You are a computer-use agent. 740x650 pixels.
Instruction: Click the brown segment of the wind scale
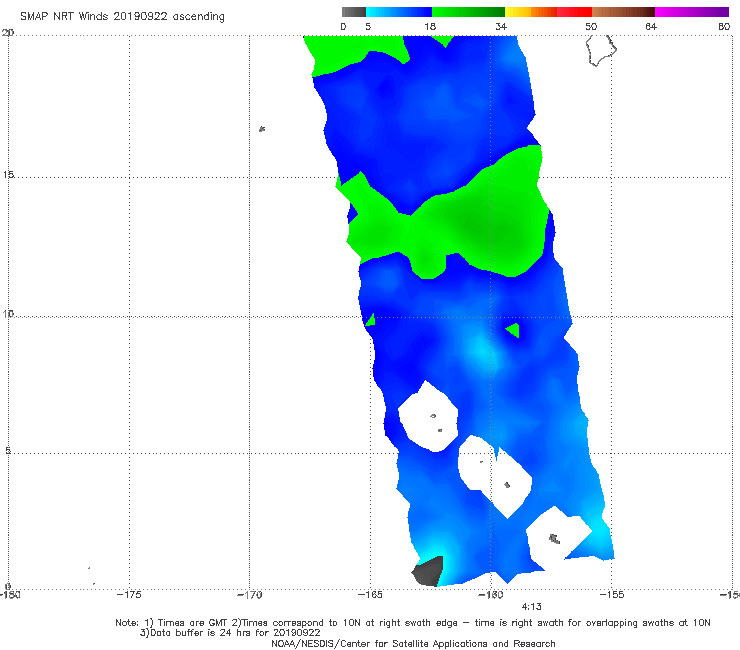click(623, 12)
